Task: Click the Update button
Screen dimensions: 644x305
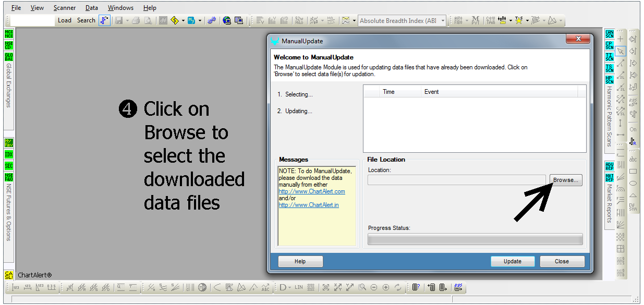Action: click(513, 261)
